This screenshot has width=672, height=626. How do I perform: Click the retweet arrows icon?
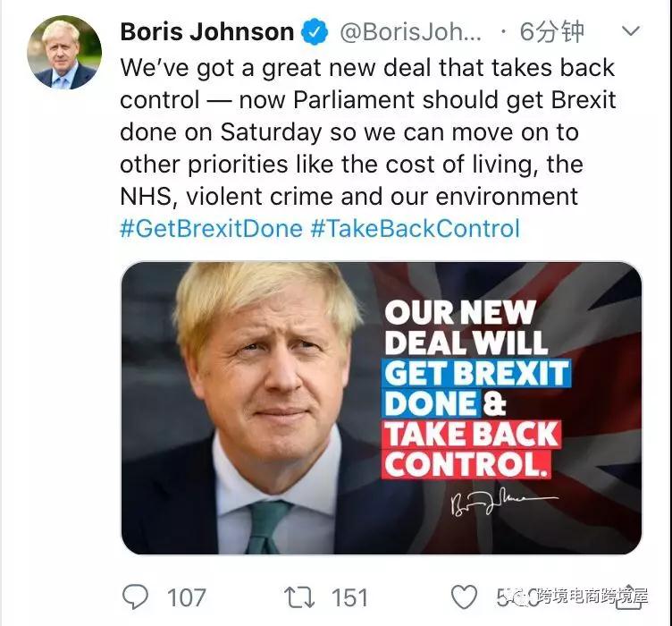coord(299,597)
